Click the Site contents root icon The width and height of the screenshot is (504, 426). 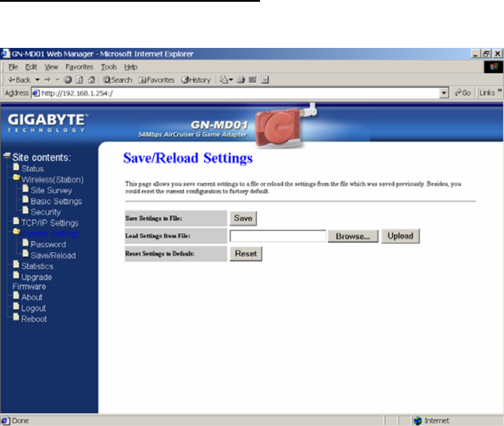(7, 156)
